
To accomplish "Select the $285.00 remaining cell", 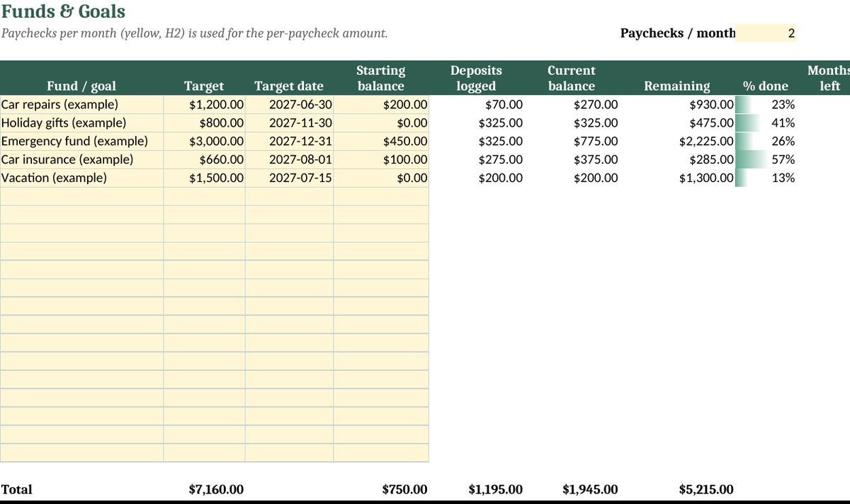I will pyautogui.click(x=677, y=160).
